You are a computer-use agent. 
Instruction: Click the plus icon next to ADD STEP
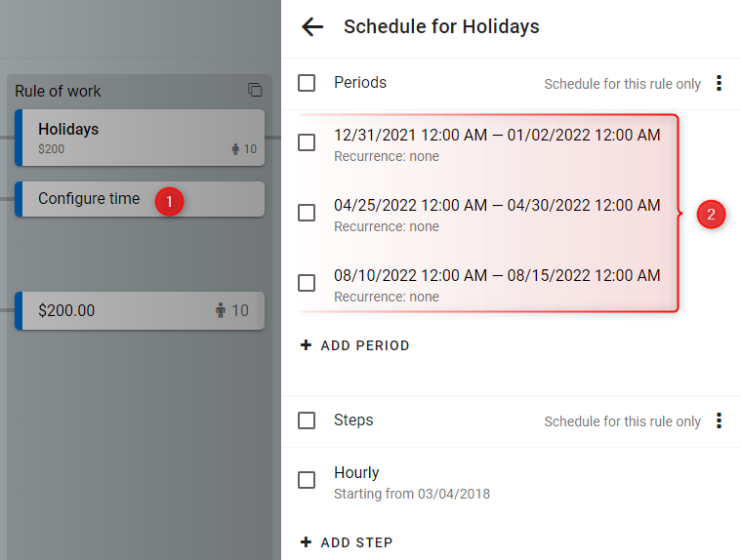tap(306, 542)
